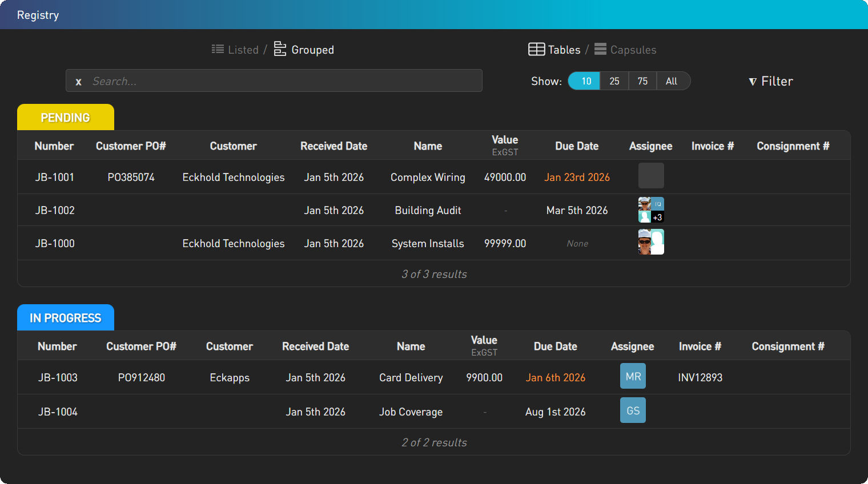The height and width of the screenshot is (484, 868).
Task: Open the Filter panel
Action: point(771,81)
